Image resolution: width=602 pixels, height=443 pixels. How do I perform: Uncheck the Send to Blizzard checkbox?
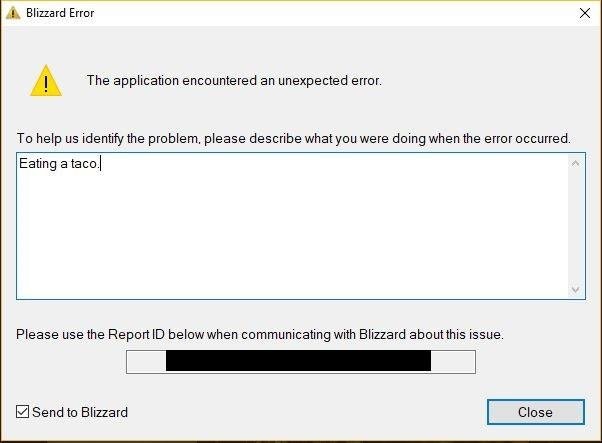point(22,412)
